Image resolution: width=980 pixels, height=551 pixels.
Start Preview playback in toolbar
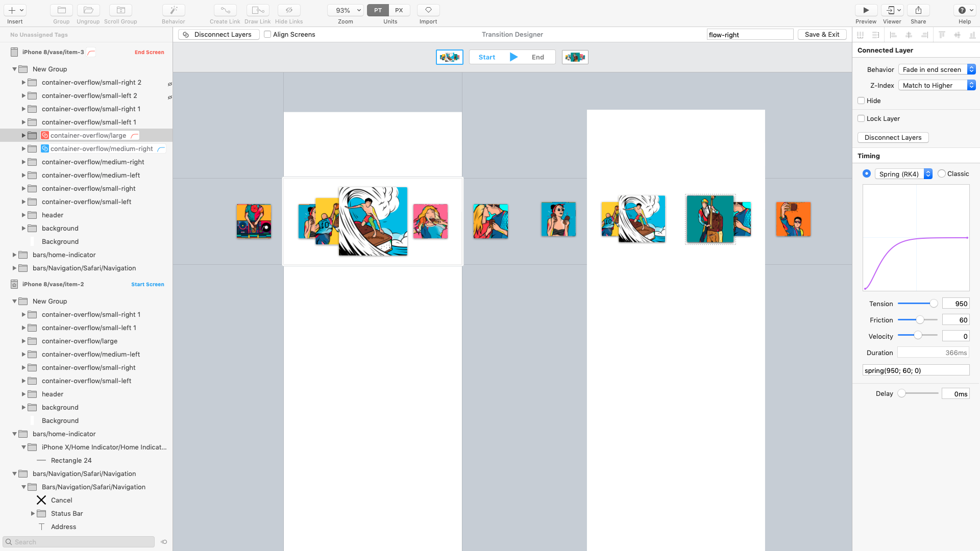[866, 10]
